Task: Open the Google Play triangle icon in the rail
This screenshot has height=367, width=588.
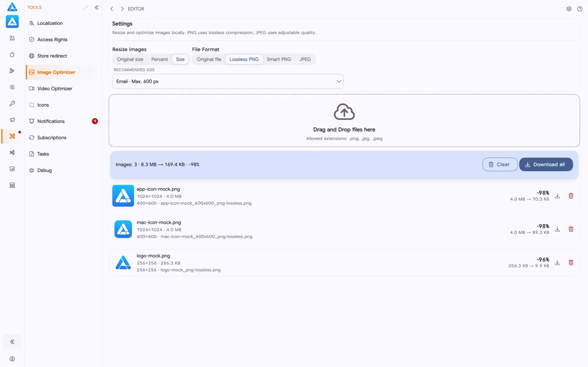Action: [12, 71]
